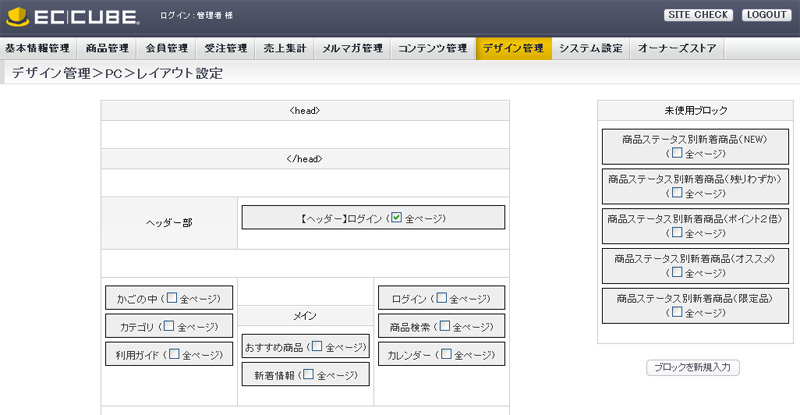Check 全ページ for ログイン block in right column
800x415 pixels.
pos(442,298)
